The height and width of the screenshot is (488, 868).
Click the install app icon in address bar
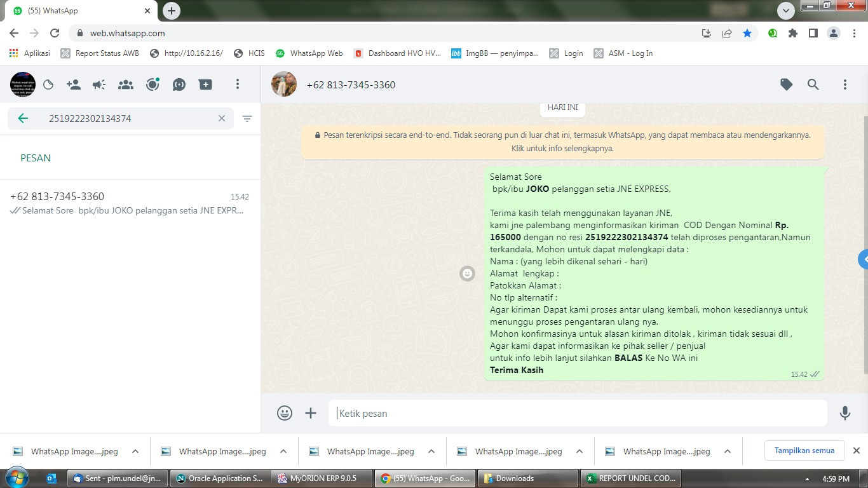click(707, 33)
